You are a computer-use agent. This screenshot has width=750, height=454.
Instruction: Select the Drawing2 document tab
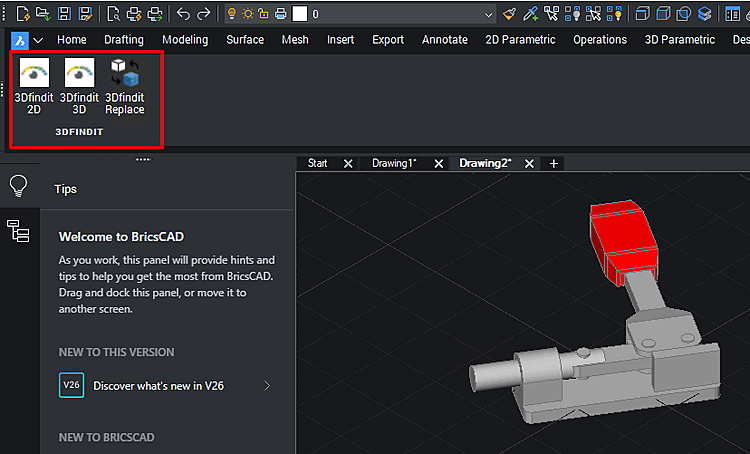(x=485, y=163)
